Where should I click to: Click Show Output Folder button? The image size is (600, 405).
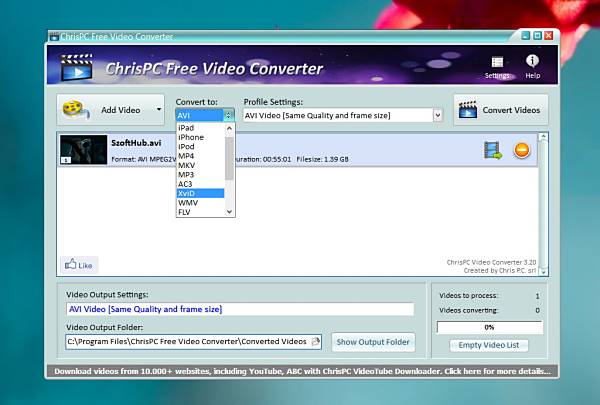[x=373, y=342]
